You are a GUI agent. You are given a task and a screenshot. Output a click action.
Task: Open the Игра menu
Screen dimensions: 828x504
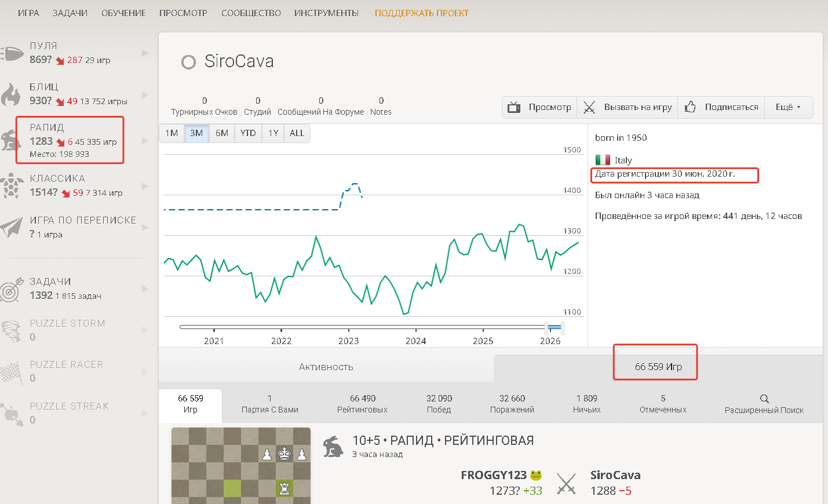[28, 13]
